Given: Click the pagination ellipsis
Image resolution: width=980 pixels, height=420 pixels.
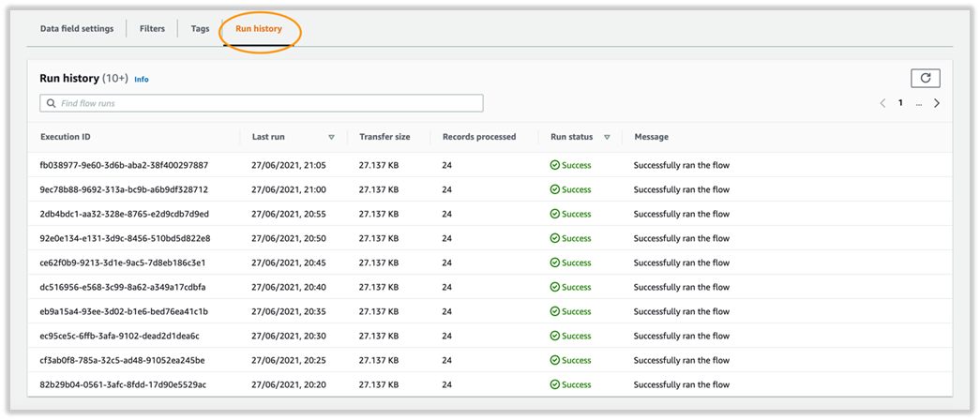Looking at the screenshot, I should click(919, 104).
